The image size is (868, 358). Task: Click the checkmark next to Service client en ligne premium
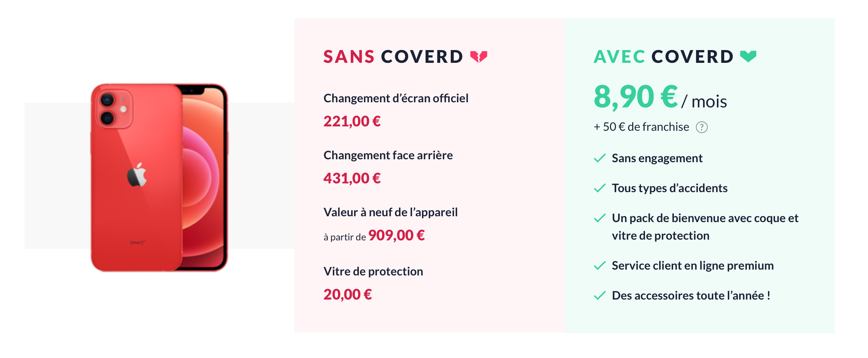coord(600,266)
